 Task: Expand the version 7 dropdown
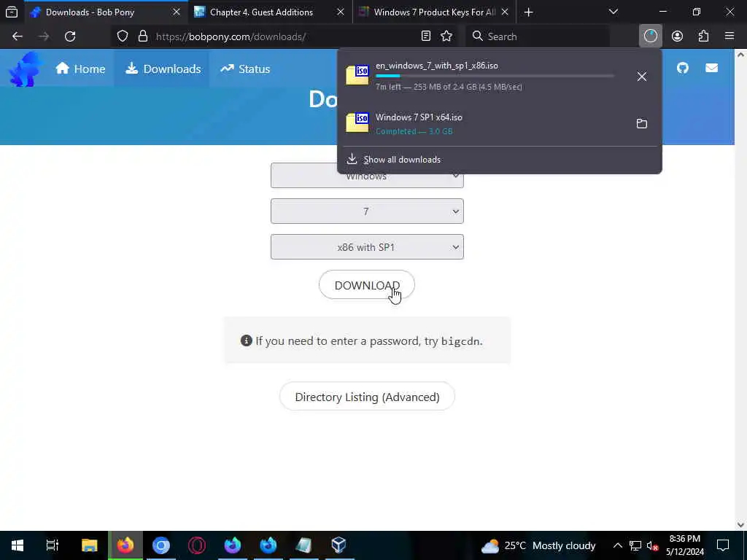(x=367, y=211)
